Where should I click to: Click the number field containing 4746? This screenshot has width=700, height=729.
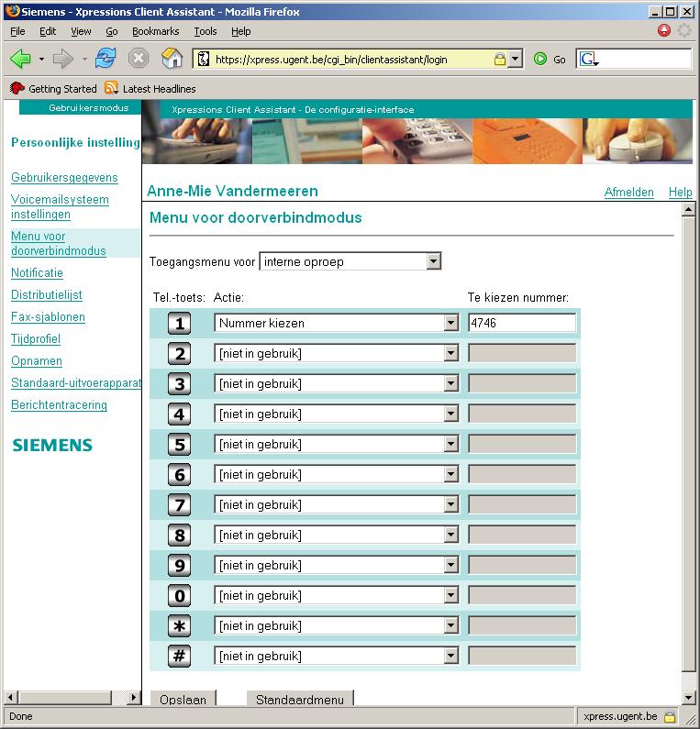pos(522,323)
